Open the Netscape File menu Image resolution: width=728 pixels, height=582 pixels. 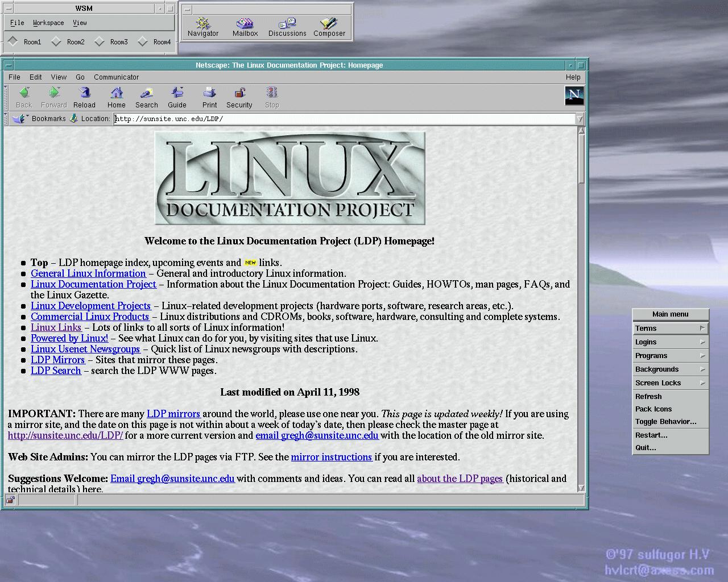pyautogui.click(x=15, y=77)
